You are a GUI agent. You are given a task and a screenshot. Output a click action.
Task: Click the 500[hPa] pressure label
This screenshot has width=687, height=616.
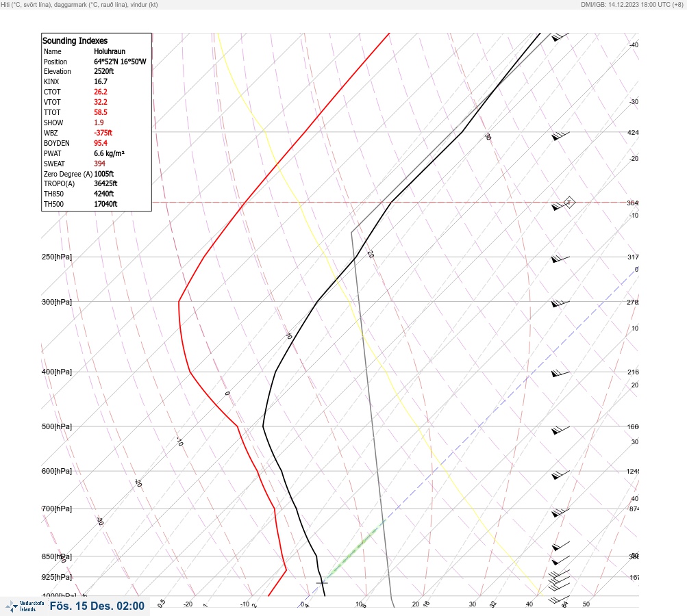(x=57, y=426)
